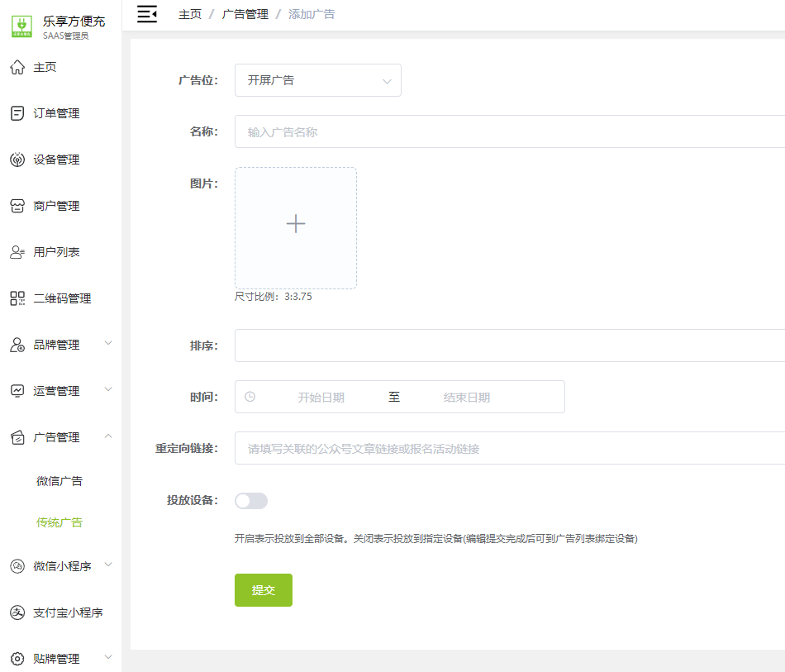
Task: Collapse sidebar with hamburger menu icon
Action: [147, 14]
